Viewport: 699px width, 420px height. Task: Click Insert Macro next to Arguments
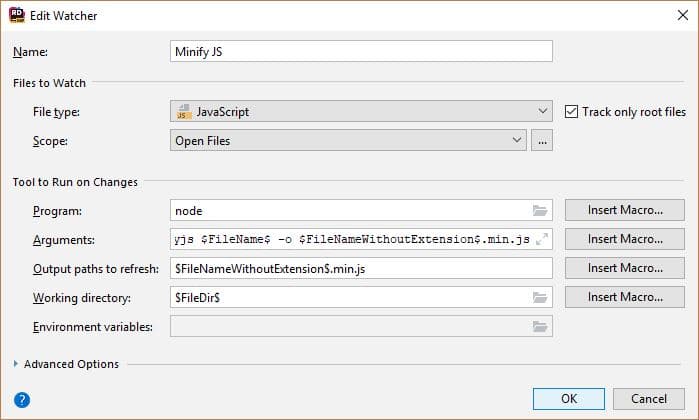tap(625, 239)
